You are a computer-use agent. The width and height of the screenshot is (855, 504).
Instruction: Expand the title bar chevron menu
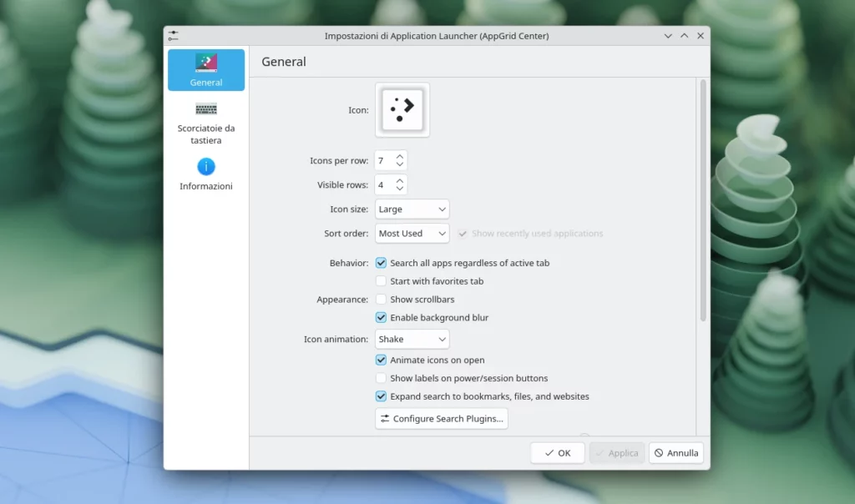point(667,36)
